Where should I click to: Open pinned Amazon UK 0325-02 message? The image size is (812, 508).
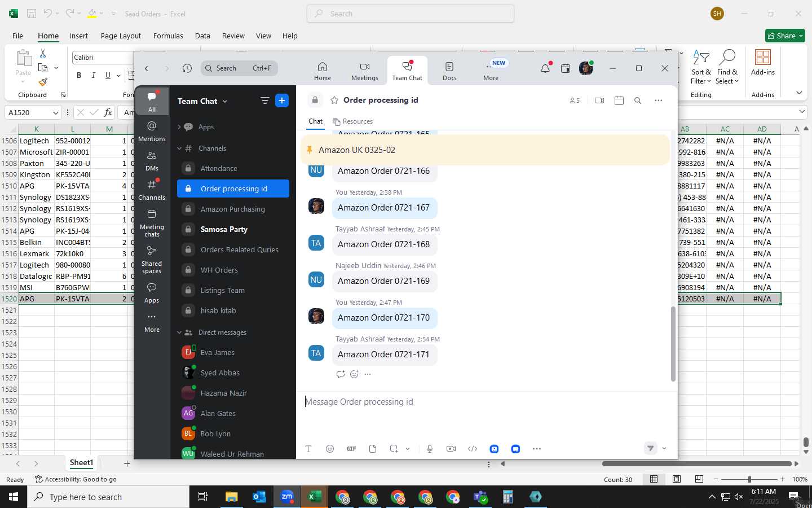click(485, 150)
